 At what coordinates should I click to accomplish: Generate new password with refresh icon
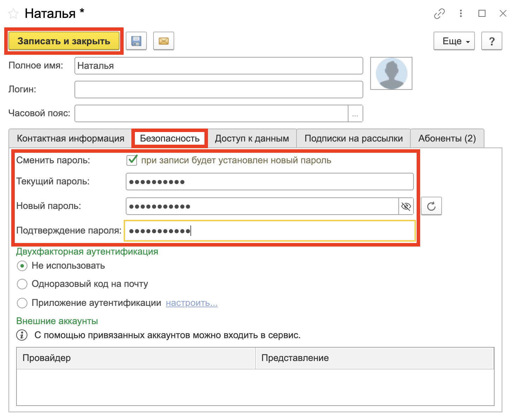coord(431,206)
